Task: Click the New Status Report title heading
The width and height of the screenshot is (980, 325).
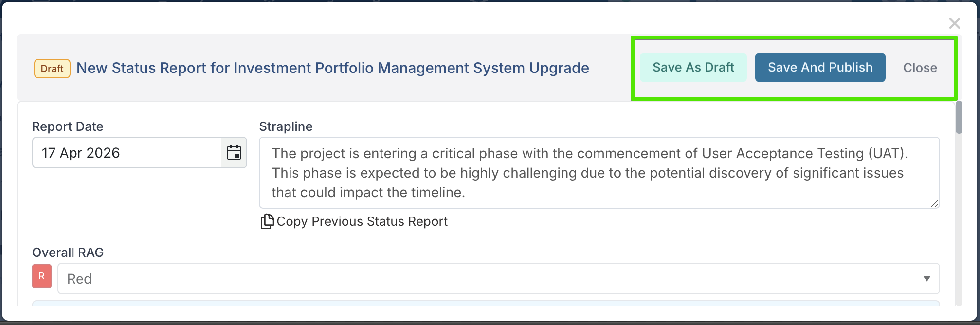Action: (332, 68)
